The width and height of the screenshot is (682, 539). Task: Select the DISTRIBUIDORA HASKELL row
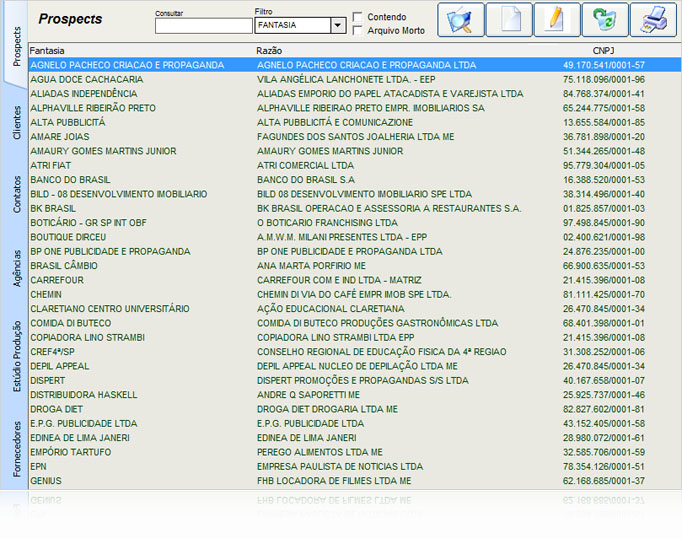point(354,395)
